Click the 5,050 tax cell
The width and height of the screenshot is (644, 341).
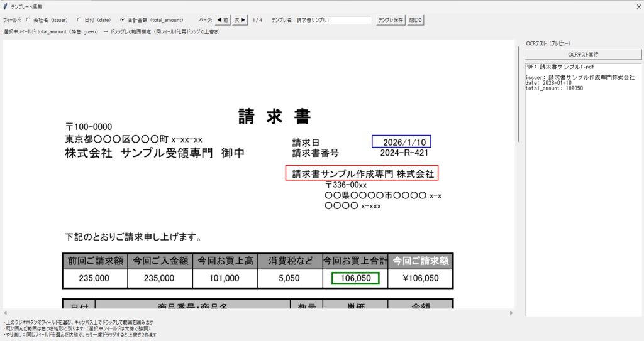pos(289,278)
